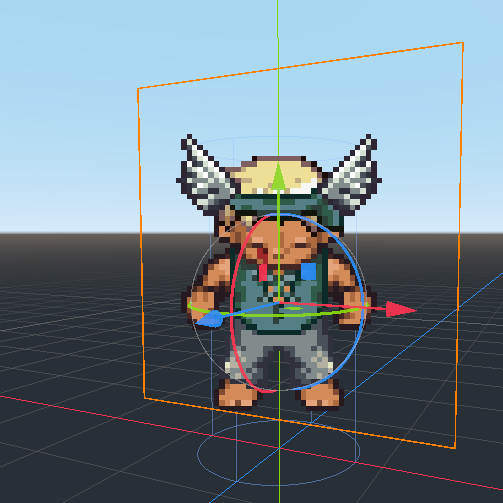Select the character's right white wing
The height and width of the screenshot is (503, 503).
[353, 177]
